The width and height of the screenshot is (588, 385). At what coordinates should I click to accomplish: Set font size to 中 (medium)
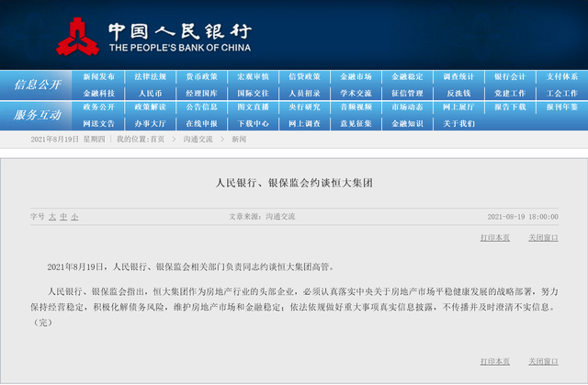pos(63,217)
